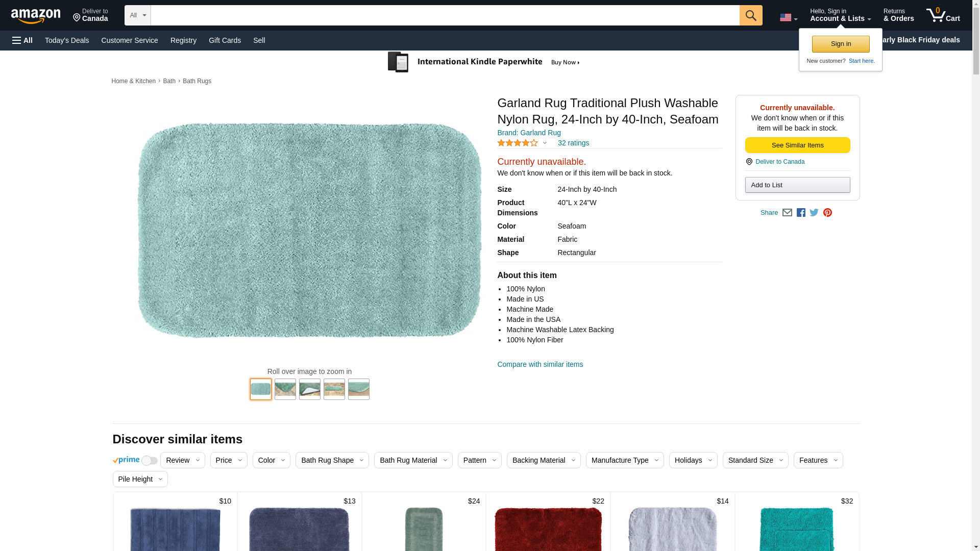Open US flag language selector

coord(788,18)
